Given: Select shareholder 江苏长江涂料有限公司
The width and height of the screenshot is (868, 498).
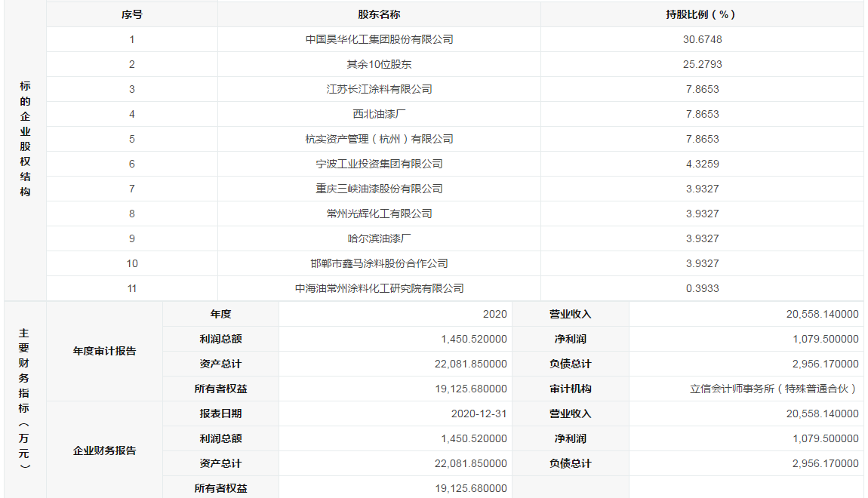Looking at the screenshot, I should click(x=379, y=89).
